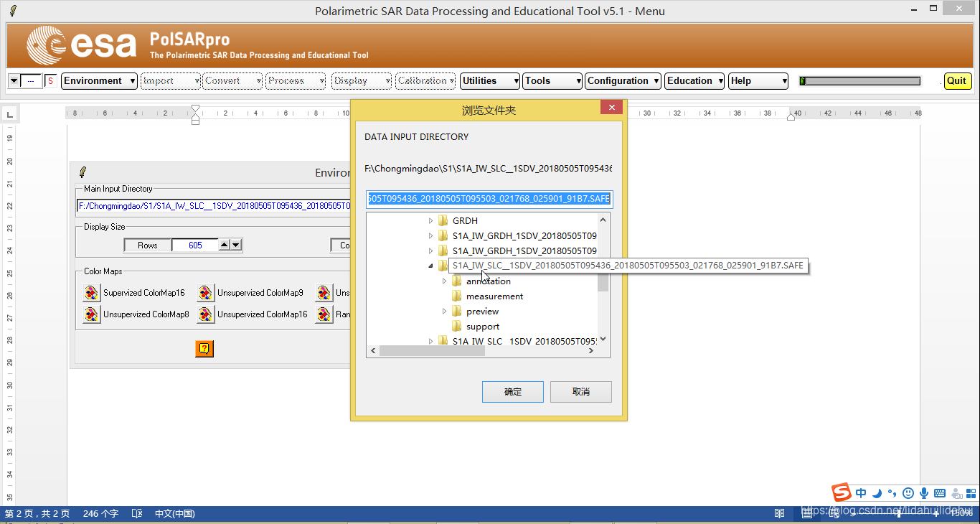Click the 150% zoom level text

point(961,513)
